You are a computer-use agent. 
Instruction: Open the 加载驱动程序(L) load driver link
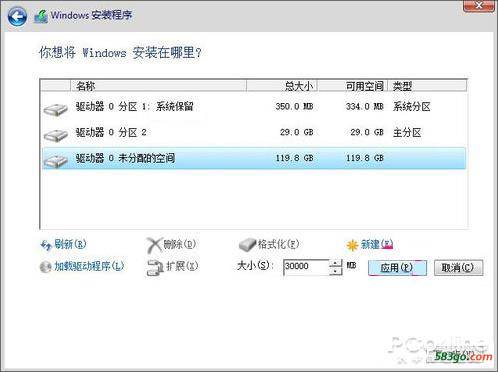point(89,266)
